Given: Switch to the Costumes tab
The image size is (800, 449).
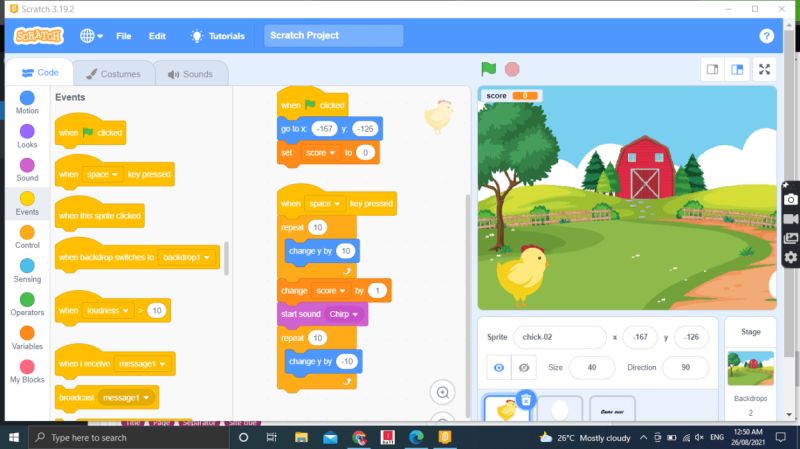Looking at the screenshot, I should (113, 74).
